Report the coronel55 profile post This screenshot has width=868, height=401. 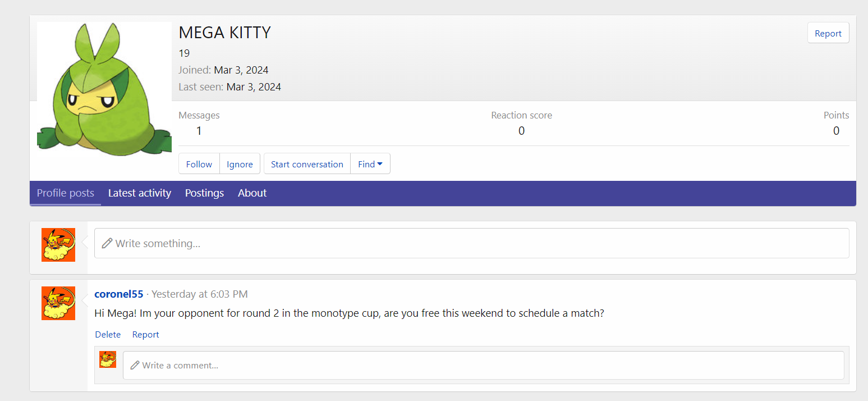[145, 335]
